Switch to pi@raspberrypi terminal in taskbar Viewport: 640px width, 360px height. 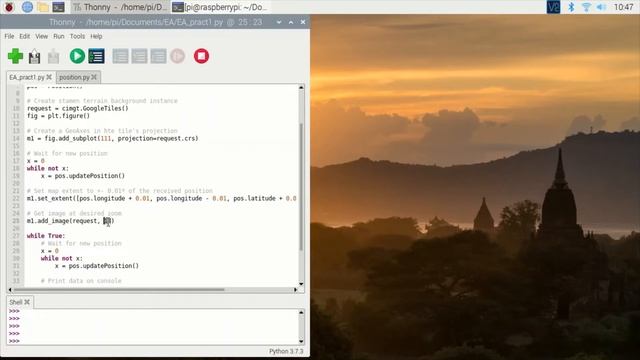point(220,7)
